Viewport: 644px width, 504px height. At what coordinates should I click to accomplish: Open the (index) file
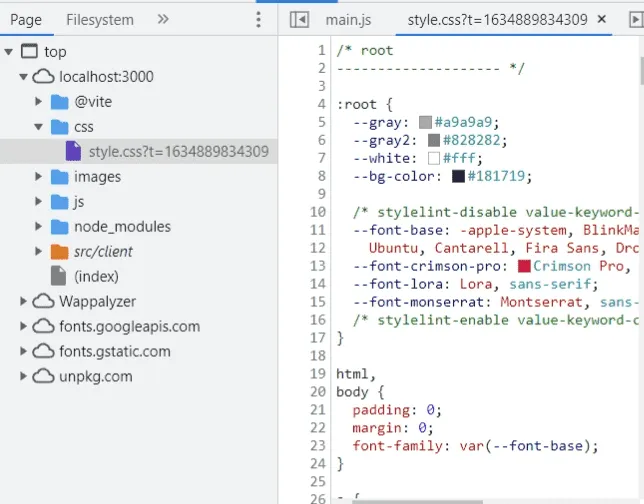[x=96, y=276]
